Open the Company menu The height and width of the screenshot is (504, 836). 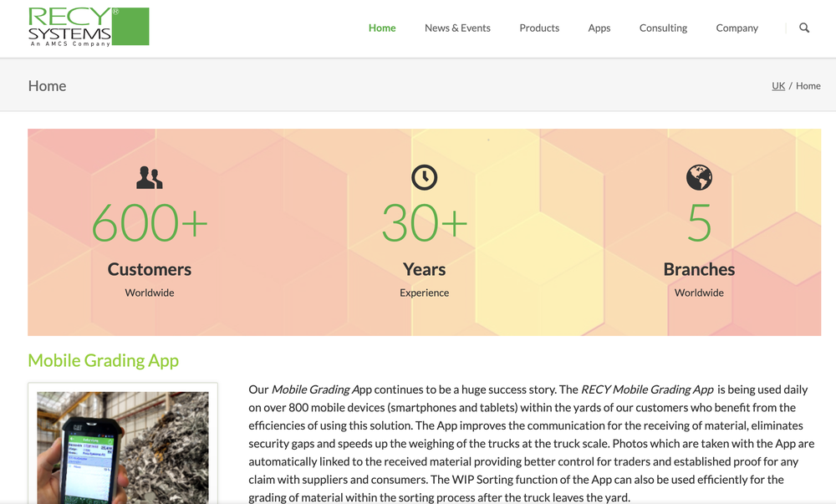pyautogui.click(x=737, y=28)
